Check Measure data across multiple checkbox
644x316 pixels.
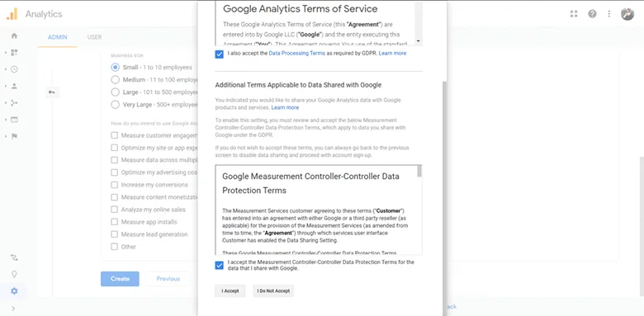coord(115,160)
